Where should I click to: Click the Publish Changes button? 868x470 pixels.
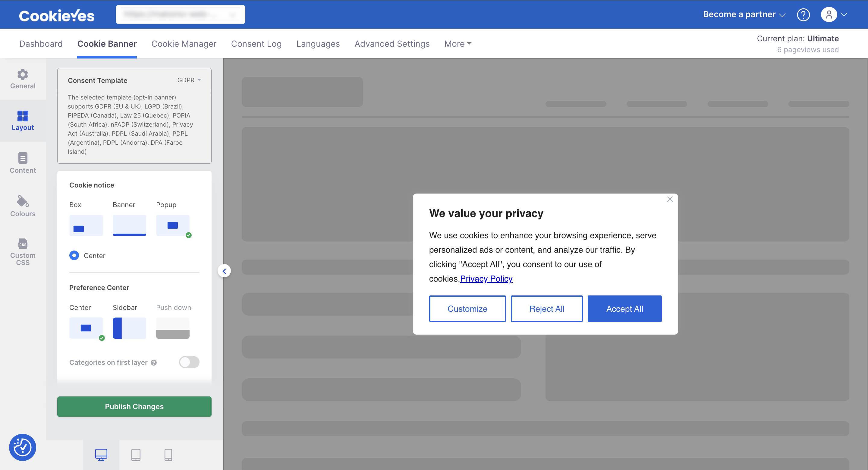(134, 406)
